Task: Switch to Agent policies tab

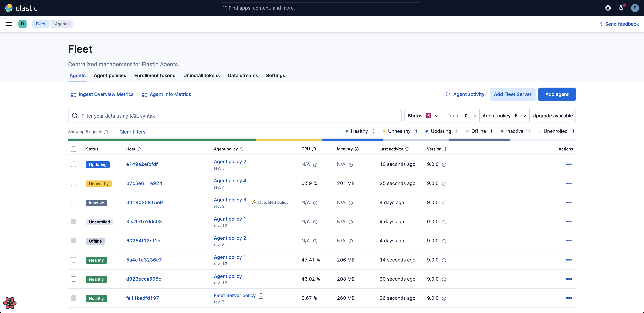Action: [110, 75]
